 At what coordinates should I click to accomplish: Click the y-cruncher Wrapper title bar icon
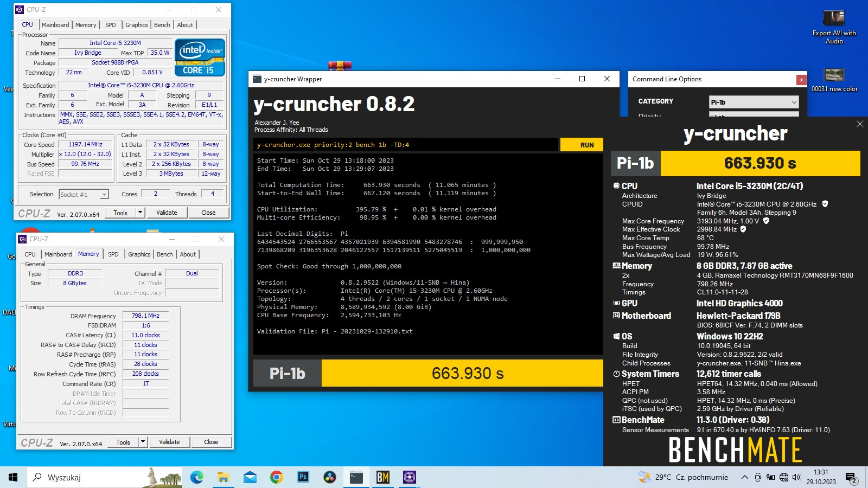tap(257, 79)
